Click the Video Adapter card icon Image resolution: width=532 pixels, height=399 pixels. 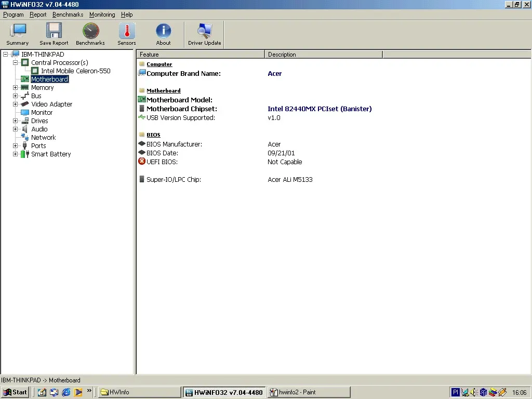click(x=25, y=104)
